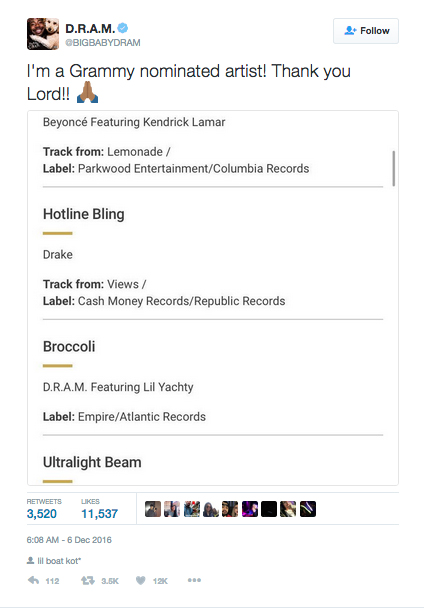Screen dimensions: 424x608
Task: Open the tweet timestamp 6 Dec 2016
Action: (x=69, y=540)
